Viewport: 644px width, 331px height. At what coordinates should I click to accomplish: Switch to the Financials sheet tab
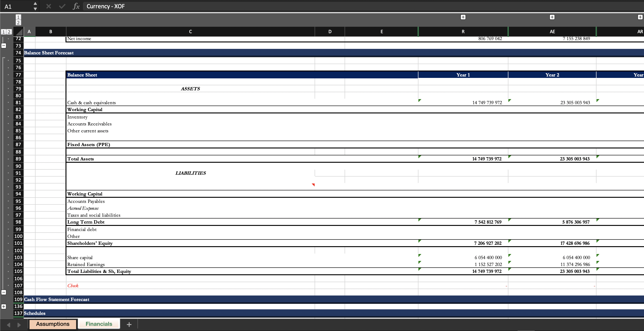(x=99, y=324)
